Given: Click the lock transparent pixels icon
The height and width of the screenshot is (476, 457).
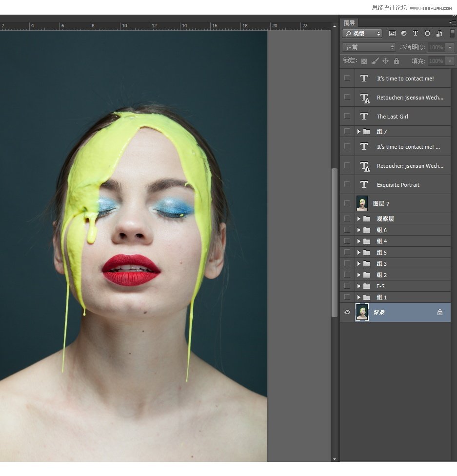Looking at the screenshot, I should point(363,61).
